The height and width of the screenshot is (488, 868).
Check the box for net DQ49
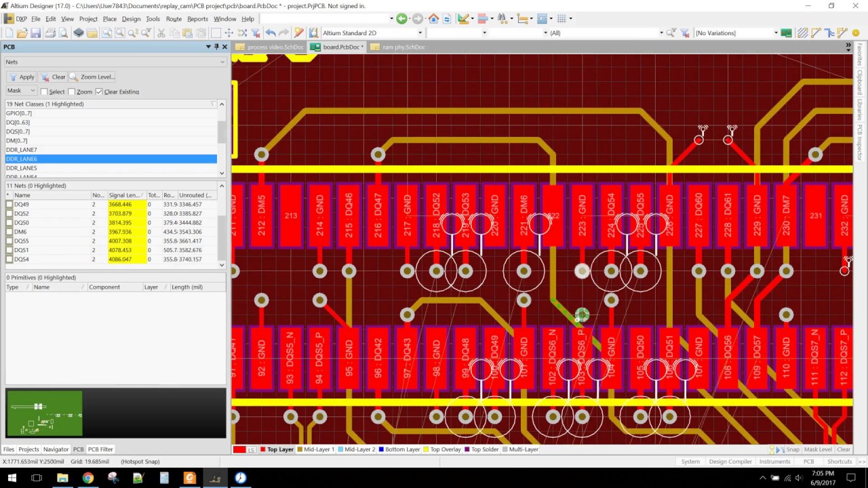pyautogui.click(x=9, y=204)
